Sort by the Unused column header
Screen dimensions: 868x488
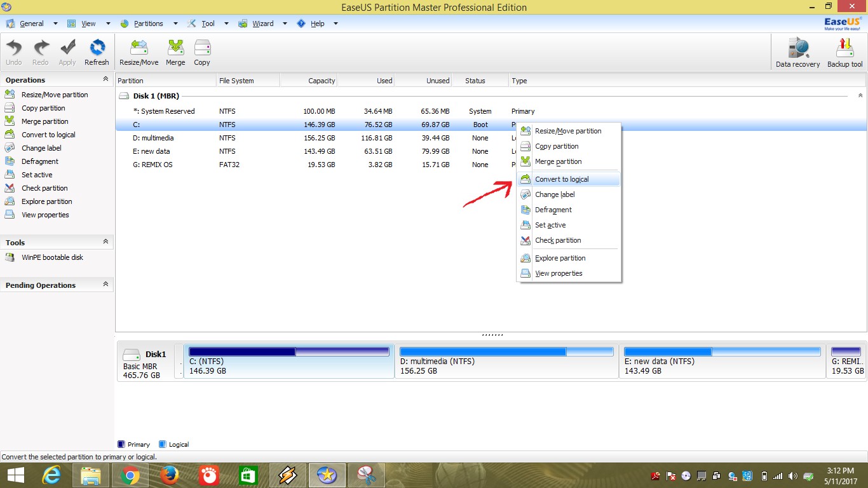pos(423,81)
